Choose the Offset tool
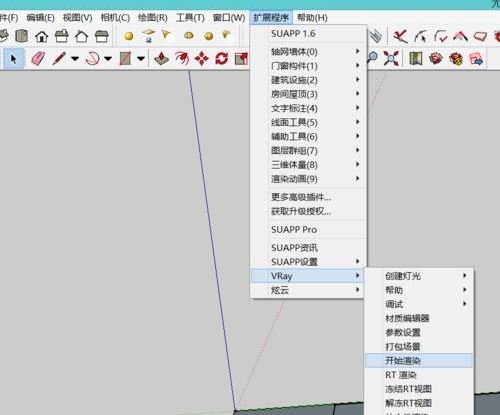 [181, 59]
